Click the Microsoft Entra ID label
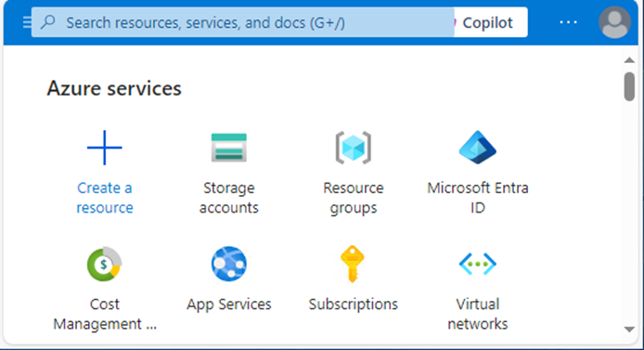The width and height of the screenshot is (644, 350). pos(478,198)
